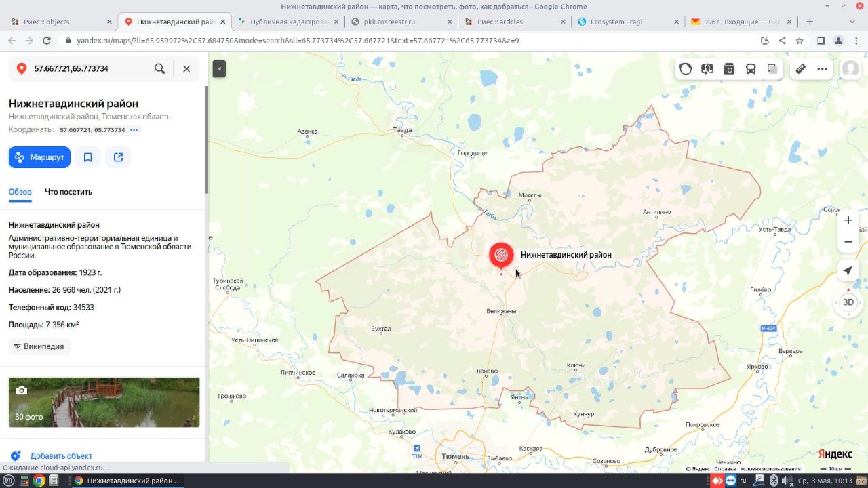Open the Википедия link
This screenshot has width=868, height=488.
(x=39, y=346)
